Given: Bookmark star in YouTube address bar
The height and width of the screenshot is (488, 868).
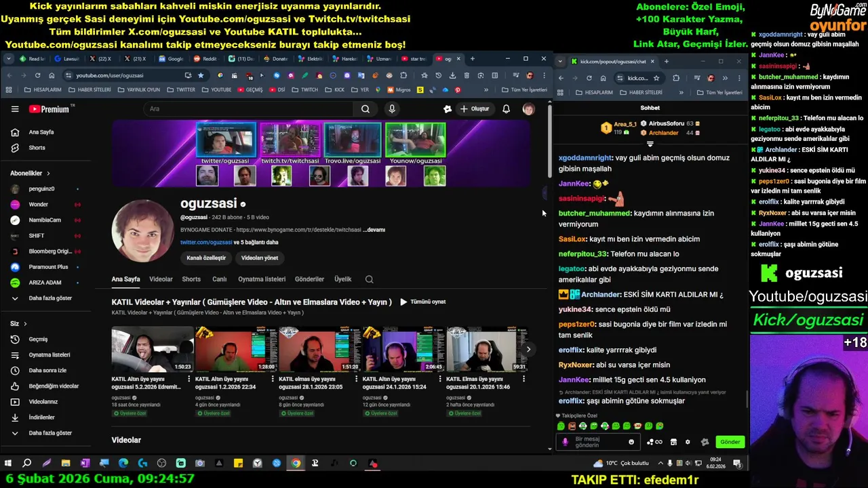Looking at the screenshot, I should [201, 75].
